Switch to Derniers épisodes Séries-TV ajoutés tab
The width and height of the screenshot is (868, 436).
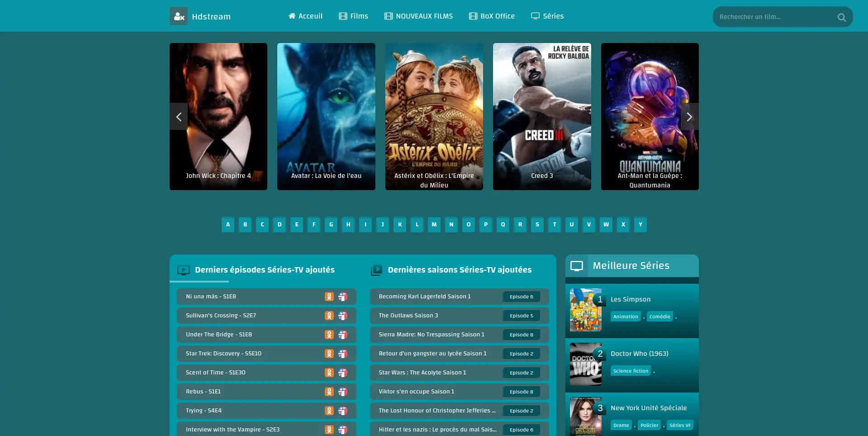pos(265,270)
